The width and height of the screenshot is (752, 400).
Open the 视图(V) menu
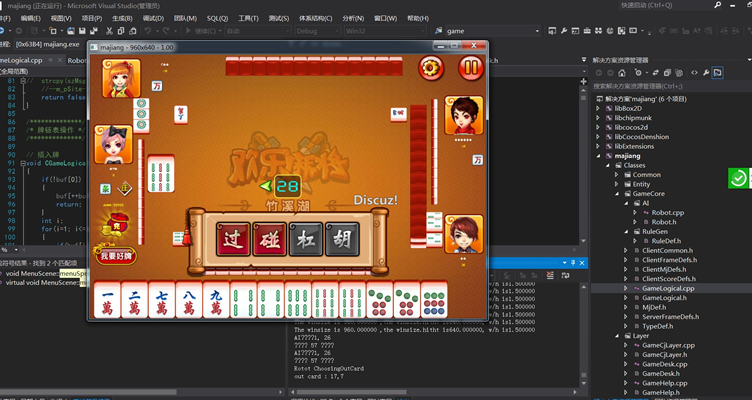[x=61, y=18]
